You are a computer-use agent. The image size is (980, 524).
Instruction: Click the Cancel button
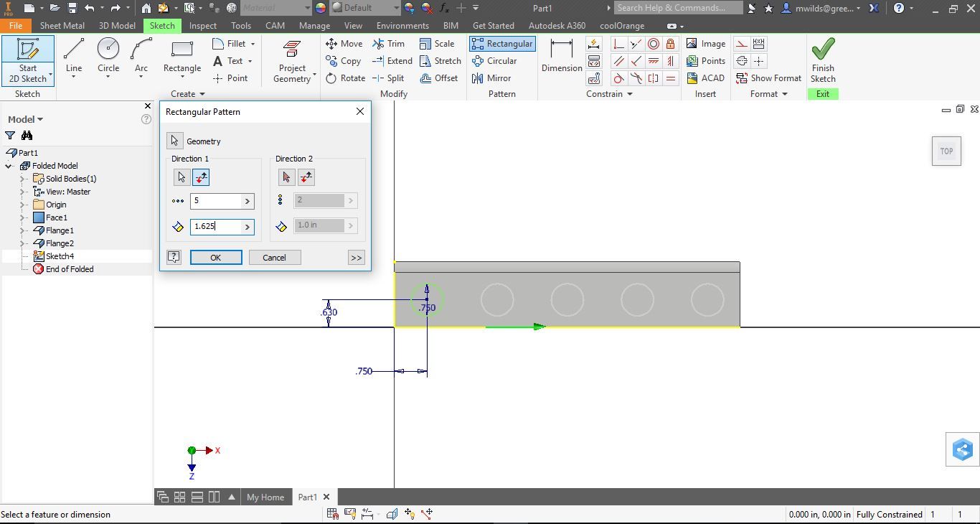pos(274,258)
